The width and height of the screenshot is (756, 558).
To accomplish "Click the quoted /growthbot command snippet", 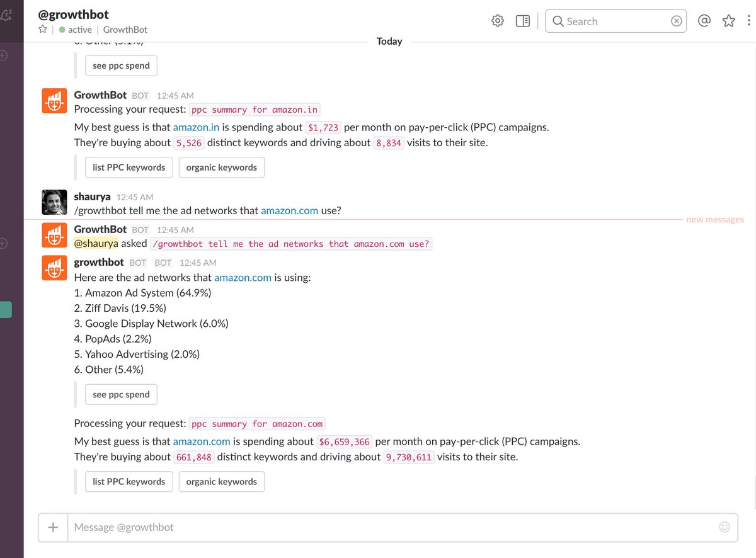I will 291,244.
